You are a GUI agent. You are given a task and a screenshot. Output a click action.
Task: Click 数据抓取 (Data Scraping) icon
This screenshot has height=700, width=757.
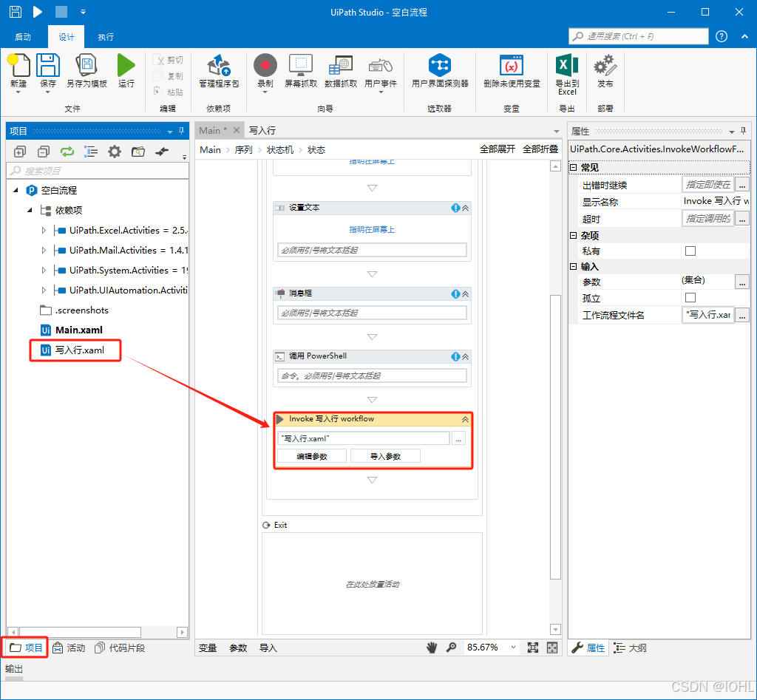(x=341, y=65)
